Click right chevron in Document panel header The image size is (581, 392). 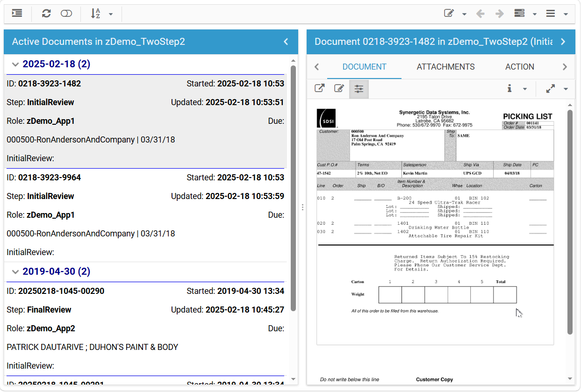pyautogui.click(x=563, y=42)
